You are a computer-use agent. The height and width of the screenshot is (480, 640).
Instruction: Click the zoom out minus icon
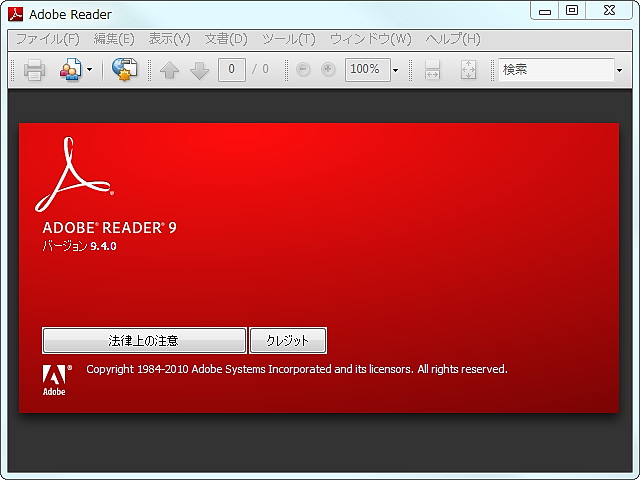[x=303, y=69]
